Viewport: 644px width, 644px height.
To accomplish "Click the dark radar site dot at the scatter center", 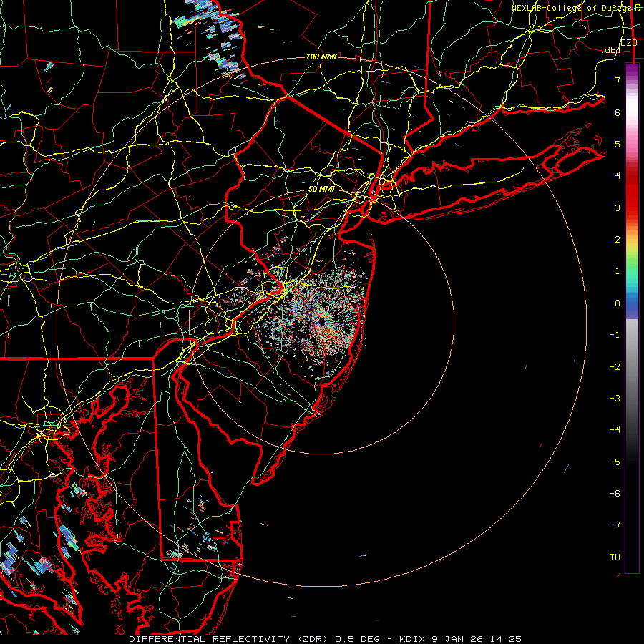I will [x=321, y=322].
